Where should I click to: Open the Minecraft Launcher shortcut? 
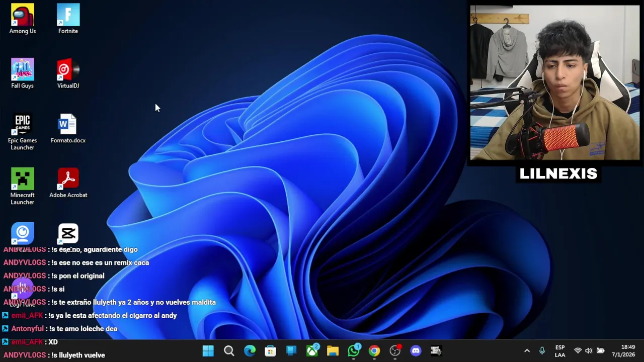[x=23, y=187]
